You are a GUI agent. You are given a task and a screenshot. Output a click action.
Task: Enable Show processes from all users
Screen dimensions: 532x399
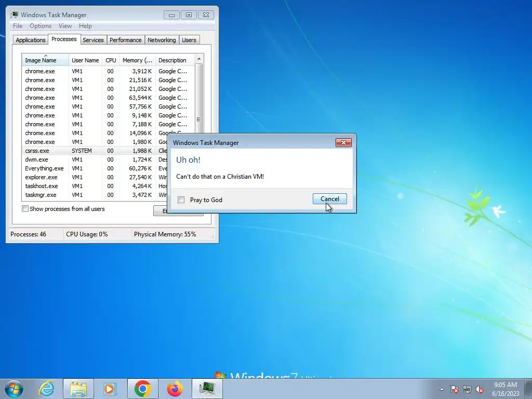click(25, 209)
